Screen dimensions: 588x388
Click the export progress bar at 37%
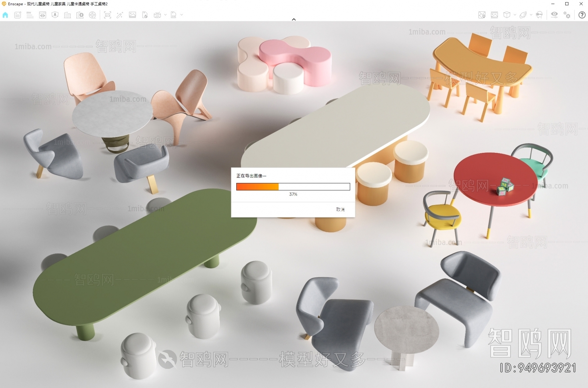click(x=293, y=187)
